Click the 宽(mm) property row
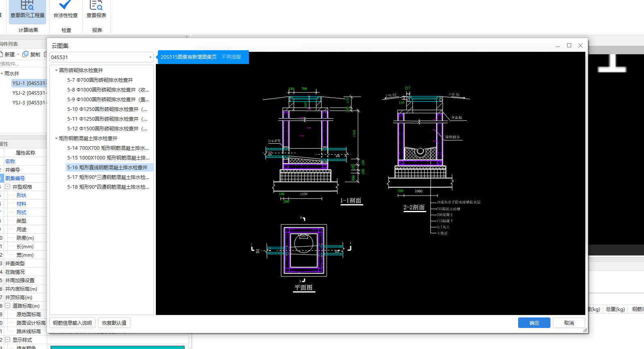Viewport: 644px width, 349px height. pos(24,255)
